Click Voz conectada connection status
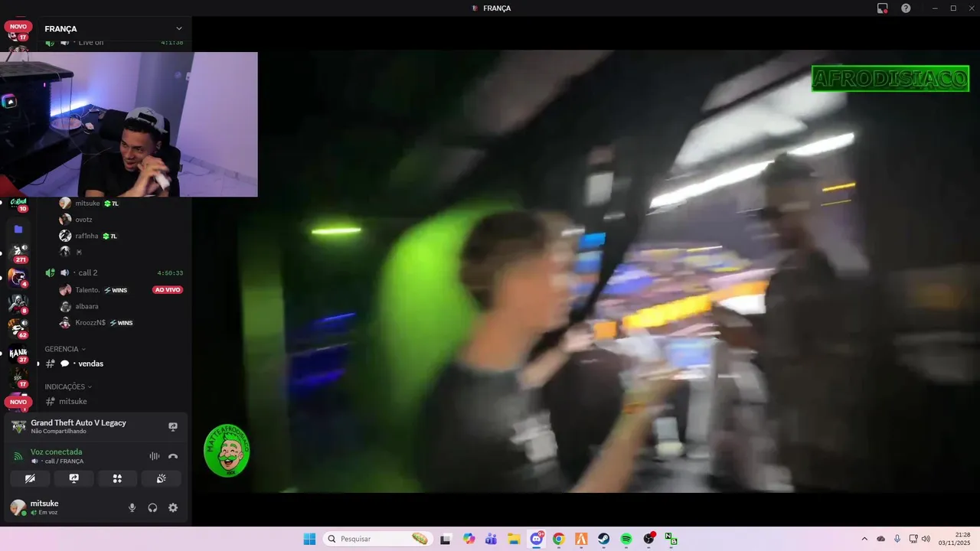This screenshot has height=551, width=980. tap(56, 452)
